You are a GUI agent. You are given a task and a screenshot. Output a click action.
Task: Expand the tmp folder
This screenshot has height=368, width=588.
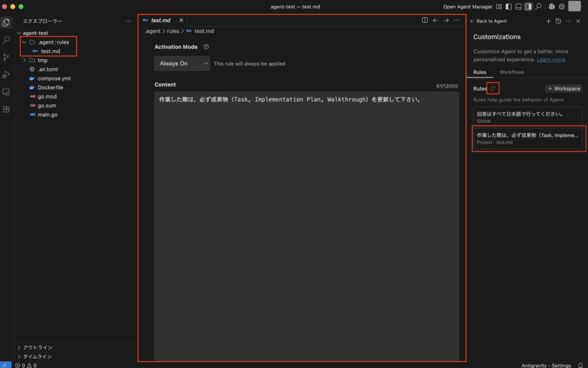(x=42, y=60)
